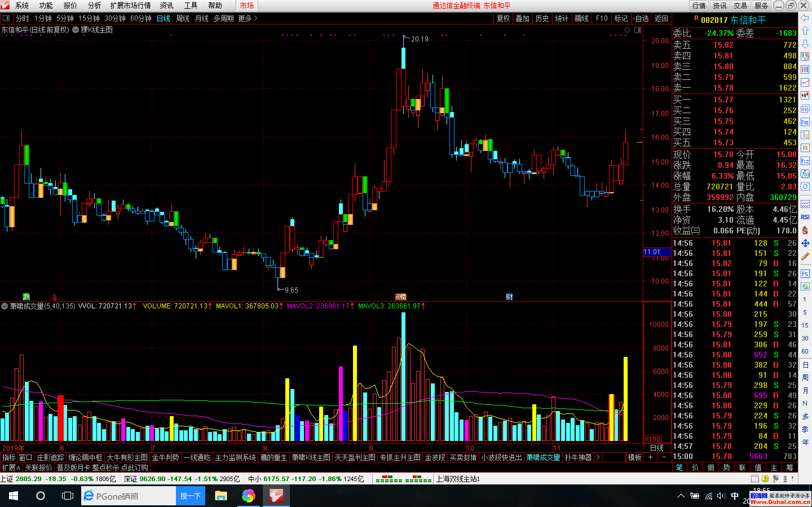
Task: Open Windows Start button
Action: [x=14, y=496]
